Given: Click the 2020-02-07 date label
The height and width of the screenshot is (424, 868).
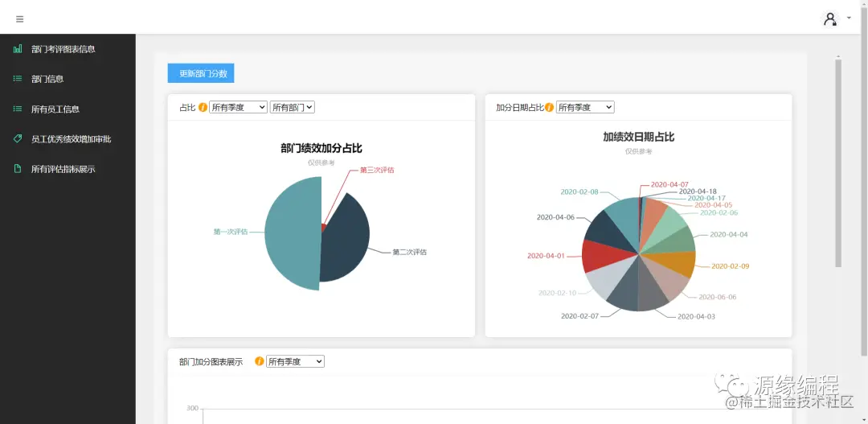Looking at the screenshot, I should (580, 316).
